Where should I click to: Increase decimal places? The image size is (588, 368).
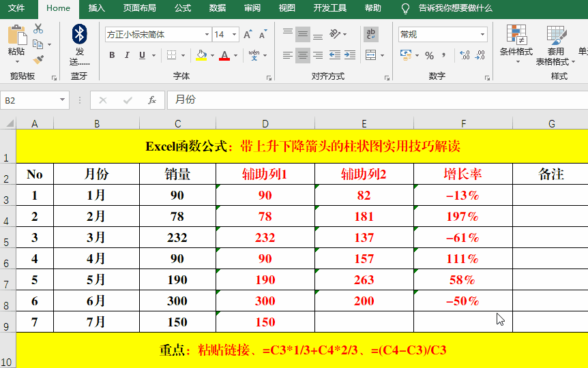coord(465,55)
